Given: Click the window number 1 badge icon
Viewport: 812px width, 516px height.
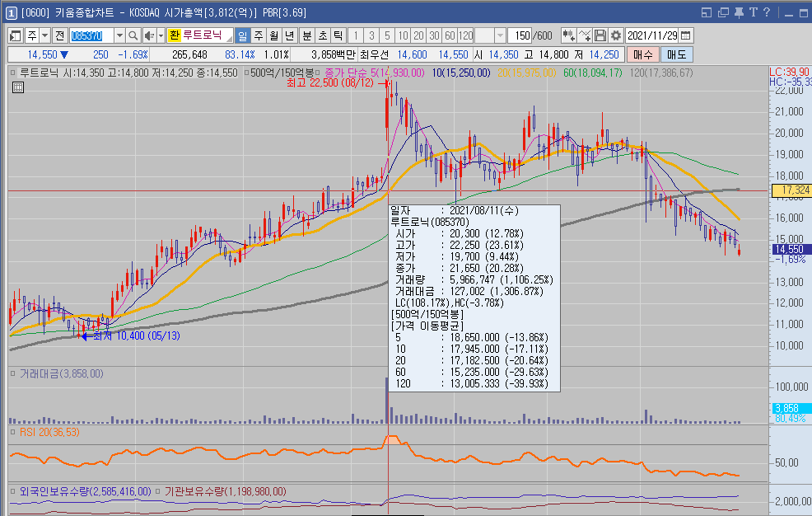Looking at the screenshot, I should [x=12, y=13].
